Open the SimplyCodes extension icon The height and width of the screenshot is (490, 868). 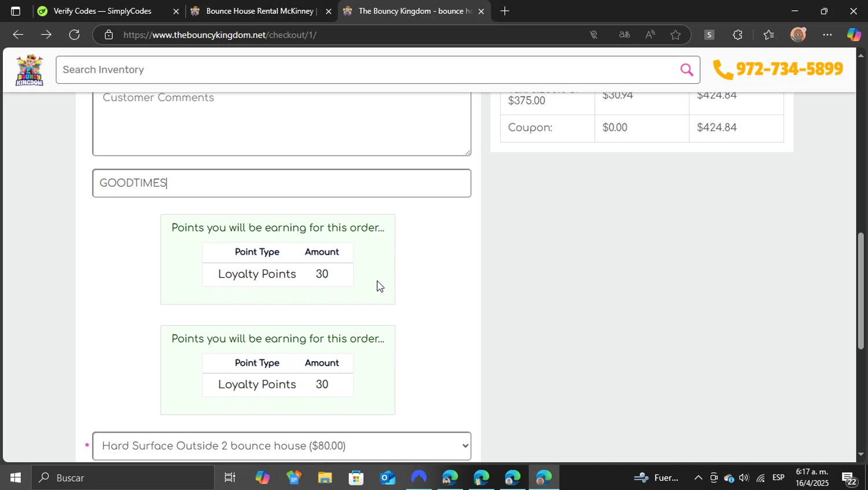[709, 35]
